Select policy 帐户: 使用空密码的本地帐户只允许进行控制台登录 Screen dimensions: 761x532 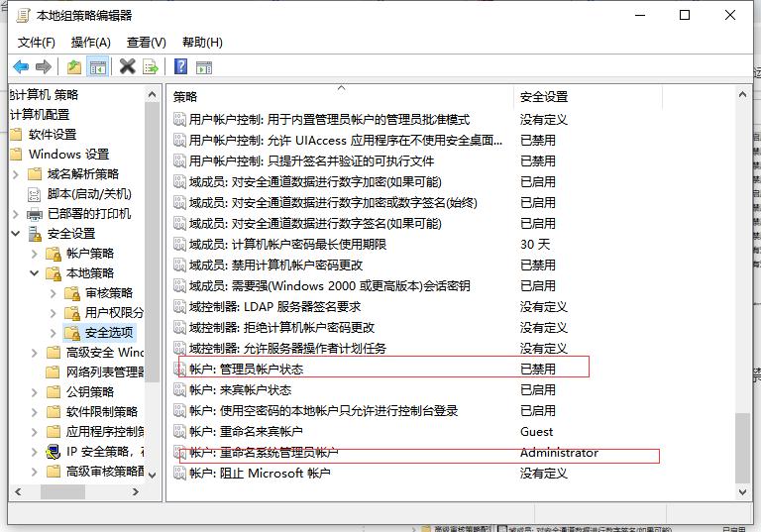[324, 411]
